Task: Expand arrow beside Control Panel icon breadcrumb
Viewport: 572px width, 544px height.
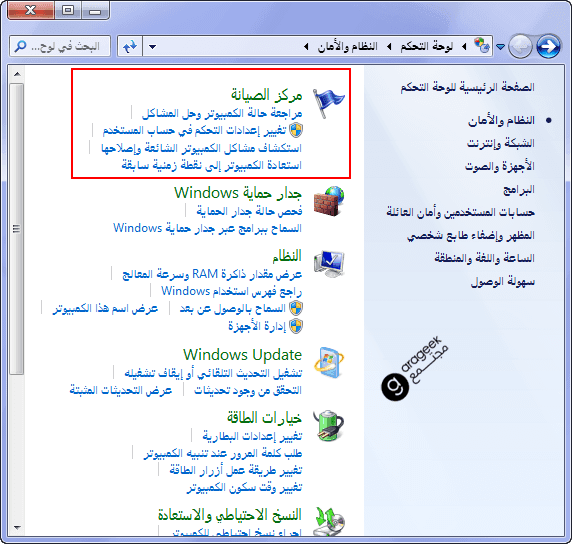Action: tap(464, 47)
